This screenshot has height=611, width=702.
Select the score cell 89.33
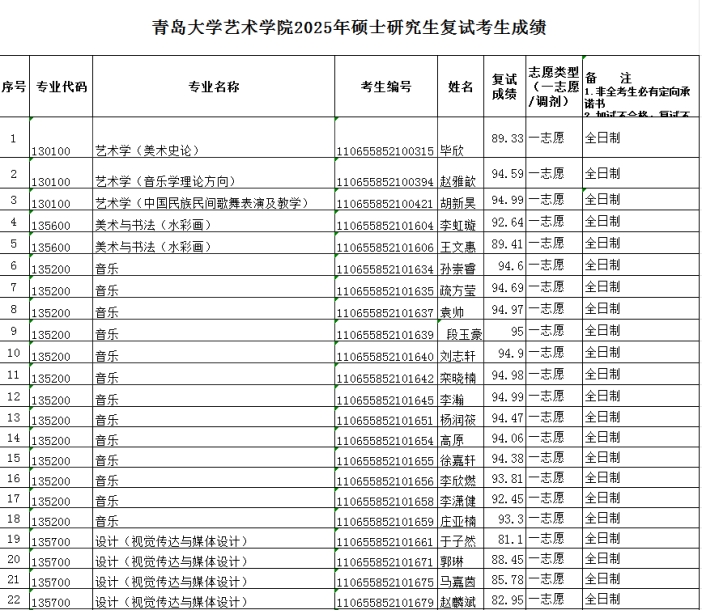[x=508, y=138]
